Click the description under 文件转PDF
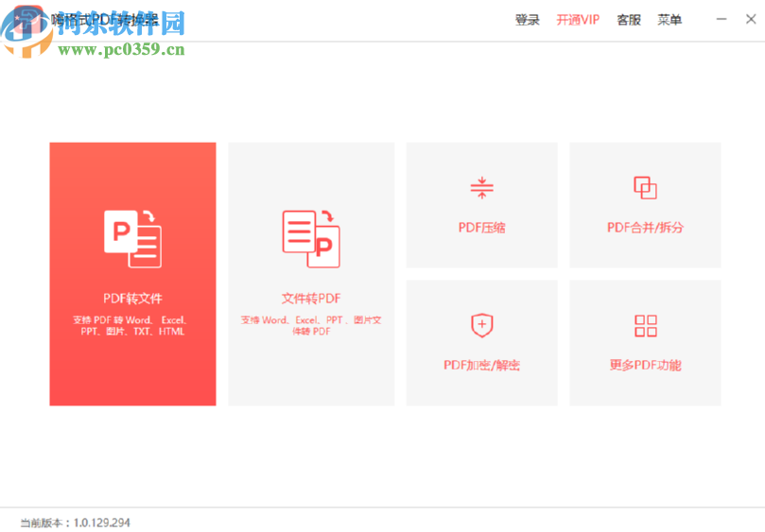 coord(311,326)
